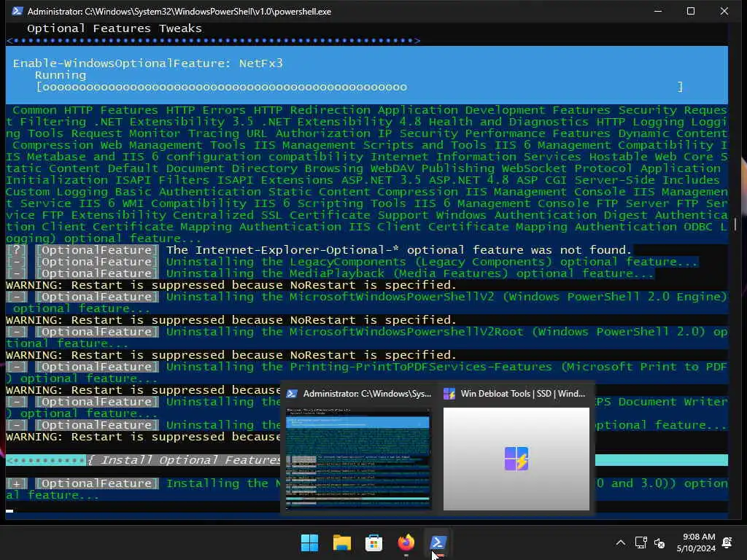Click the MicrosoftWindowsPowerShellV2 Engine line
Image resolution: width=747 pixels, height=560 pixels.
[x=367, y=303]
